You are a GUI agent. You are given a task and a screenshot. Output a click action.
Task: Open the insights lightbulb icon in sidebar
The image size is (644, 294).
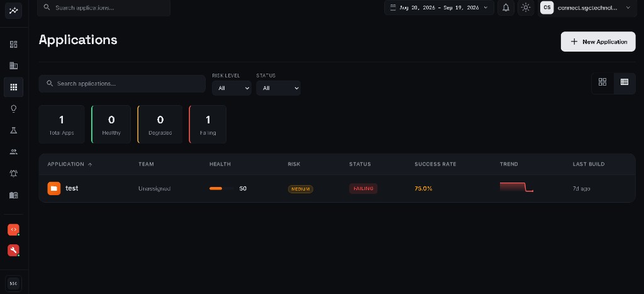click(x=14, y=108)
